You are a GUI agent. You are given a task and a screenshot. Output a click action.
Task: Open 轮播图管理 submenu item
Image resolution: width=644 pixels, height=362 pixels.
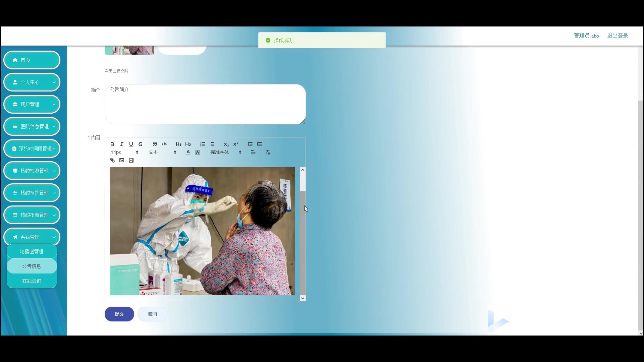(32, 251)
